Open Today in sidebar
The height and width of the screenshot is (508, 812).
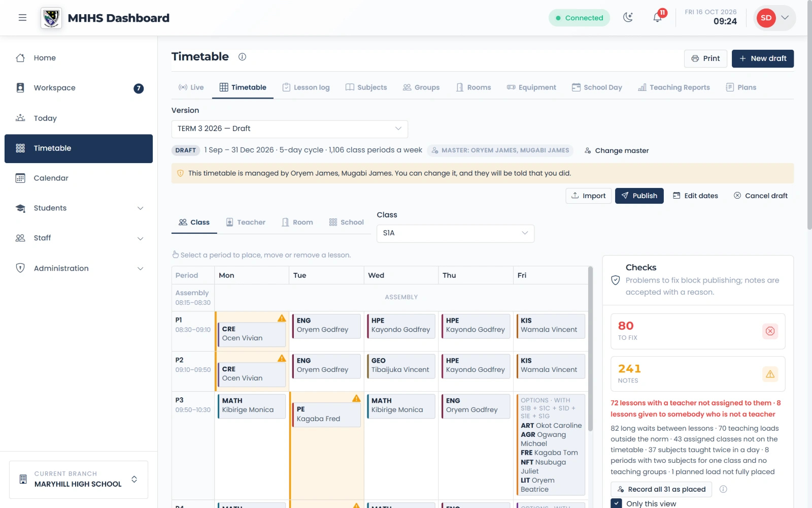(x=79, y=118)
